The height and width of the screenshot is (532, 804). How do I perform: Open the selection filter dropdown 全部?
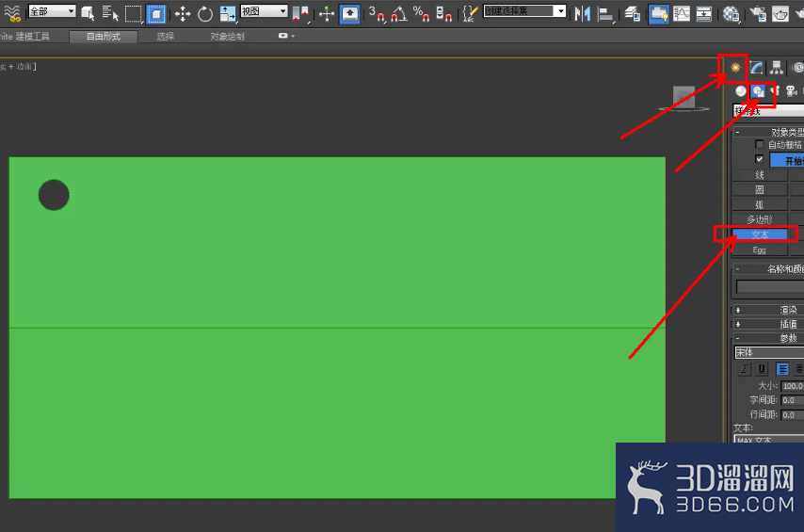(x=52, y=11)
